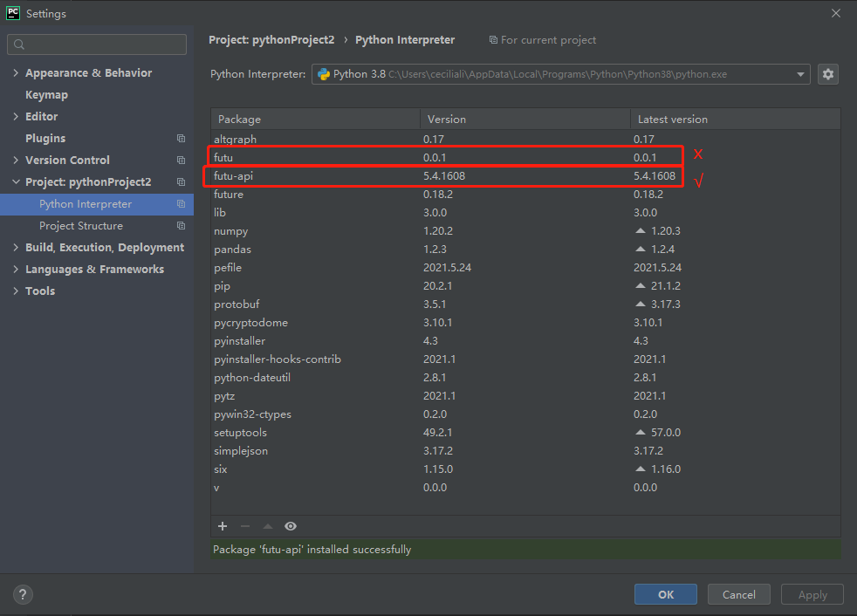
Task: Click the upgrade package arrow icon
Action: coord(268,526)
